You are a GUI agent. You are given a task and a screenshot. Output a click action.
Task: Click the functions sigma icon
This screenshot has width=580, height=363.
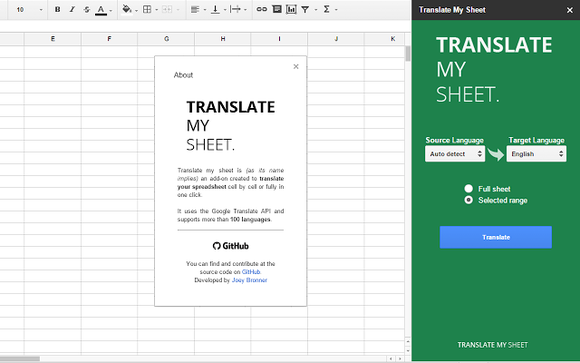click(x=327, y=9)
